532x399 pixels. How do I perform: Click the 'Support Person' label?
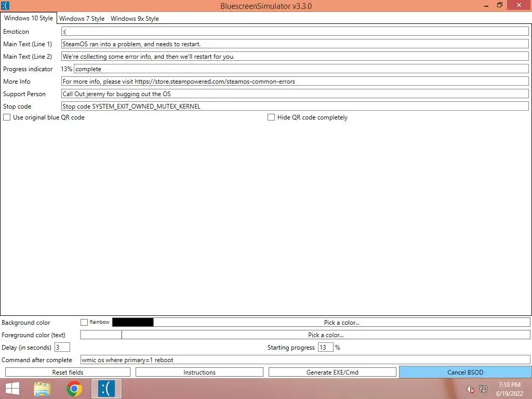point(24,94)
